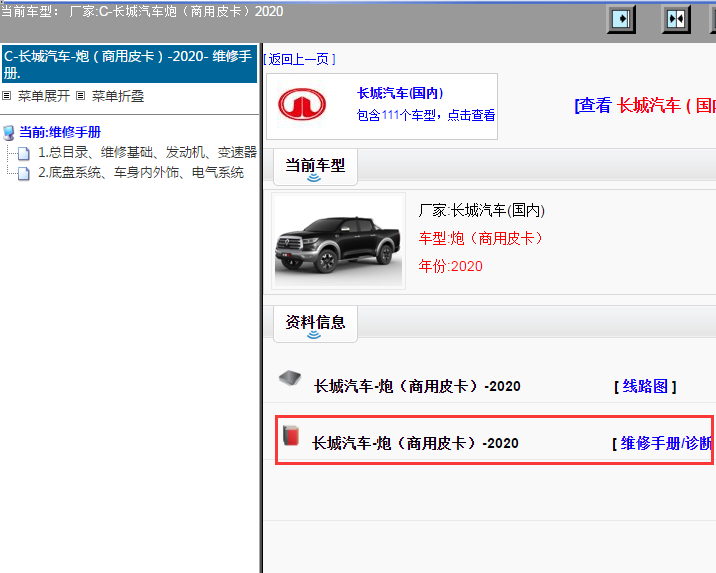Click document icon for 1.总目录 entry
Image resolution: width=716 pixels, height=573 pixels.
[x=24, y=153]
